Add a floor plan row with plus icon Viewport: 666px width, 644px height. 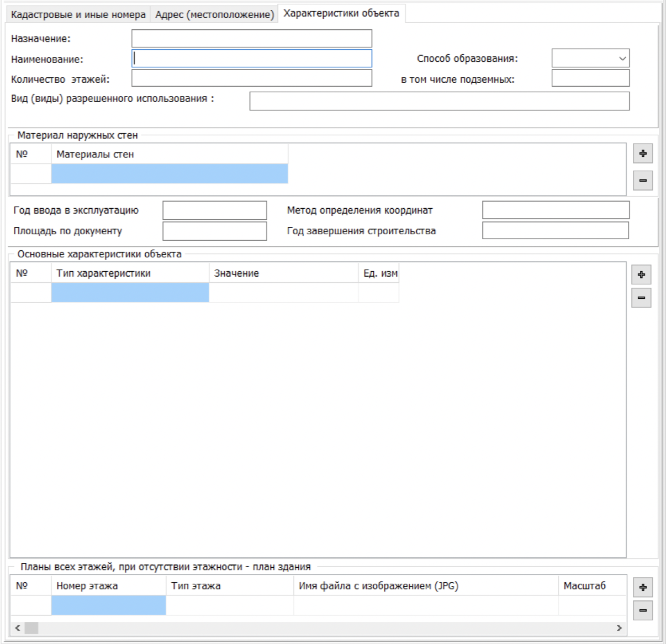click(x=642, y=587)
